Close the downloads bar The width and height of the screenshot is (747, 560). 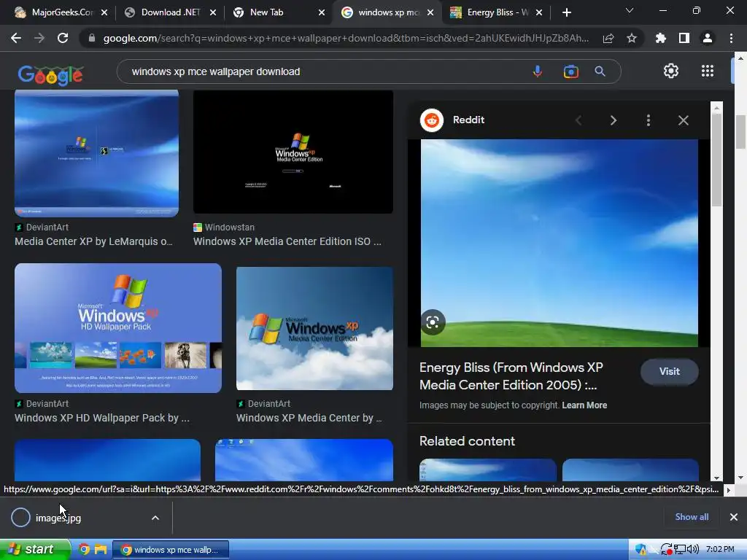tap(734, 517)
